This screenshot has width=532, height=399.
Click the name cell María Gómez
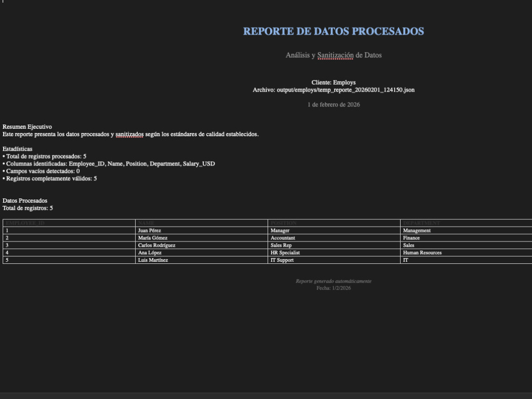(x=202, y=238)
